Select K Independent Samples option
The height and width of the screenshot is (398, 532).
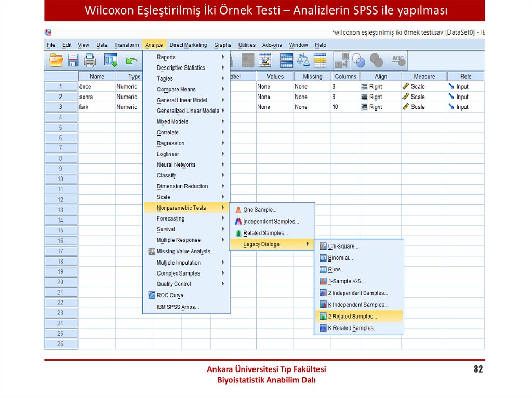click(x=357, y=305)
